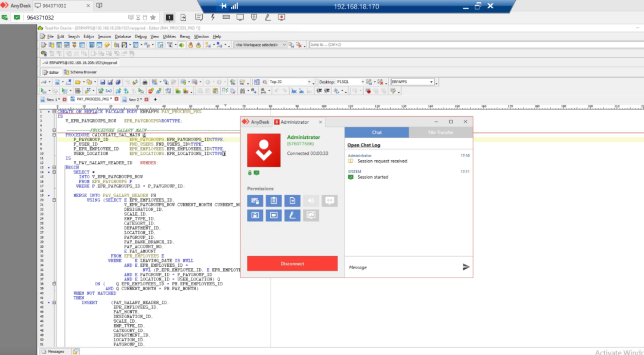Screen dimensions: 644x355
Task: Collapse the BEGIN block on line 13
Action: [54, 167]
